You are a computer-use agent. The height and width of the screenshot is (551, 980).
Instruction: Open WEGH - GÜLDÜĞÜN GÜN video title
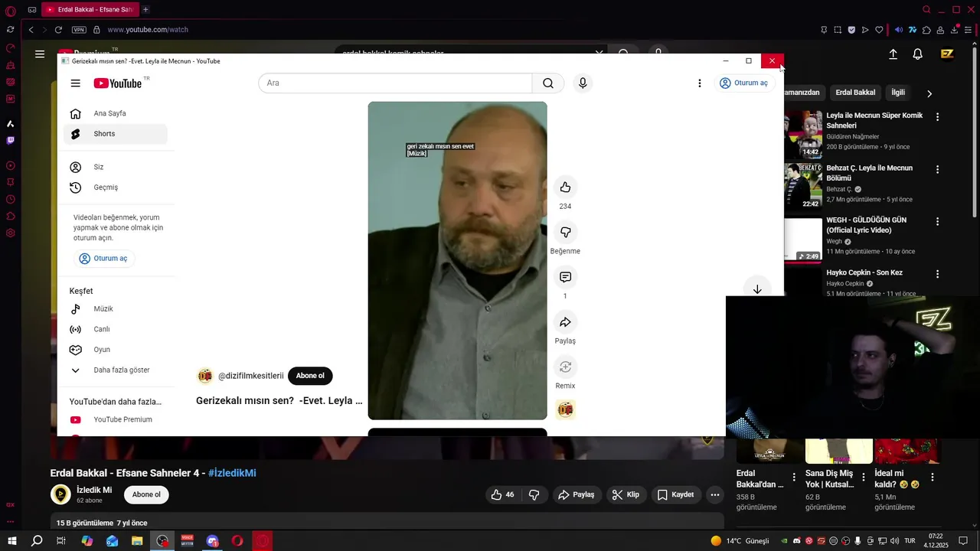pos(866,225)
